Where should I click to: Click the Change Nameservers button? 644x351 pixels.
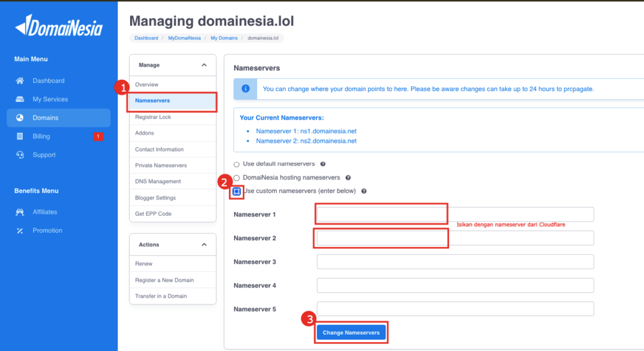pos(351,333)
